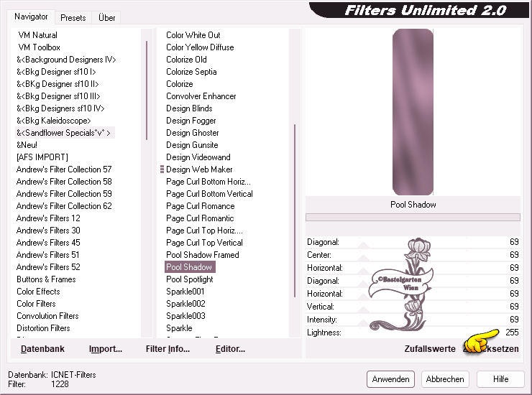
Task: Select VM Toolbox category
Action: (39, 47)
